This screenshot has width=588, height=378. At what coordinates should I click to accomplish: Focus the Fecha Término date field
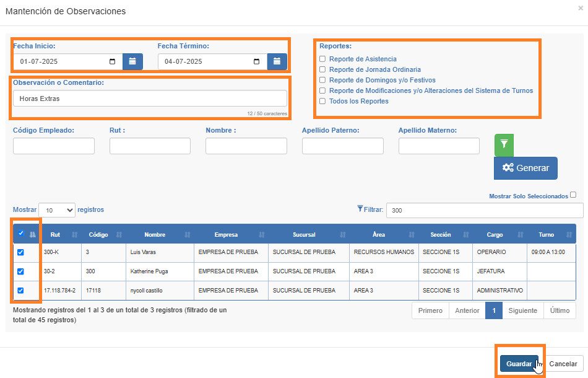[x=212, y=61]
